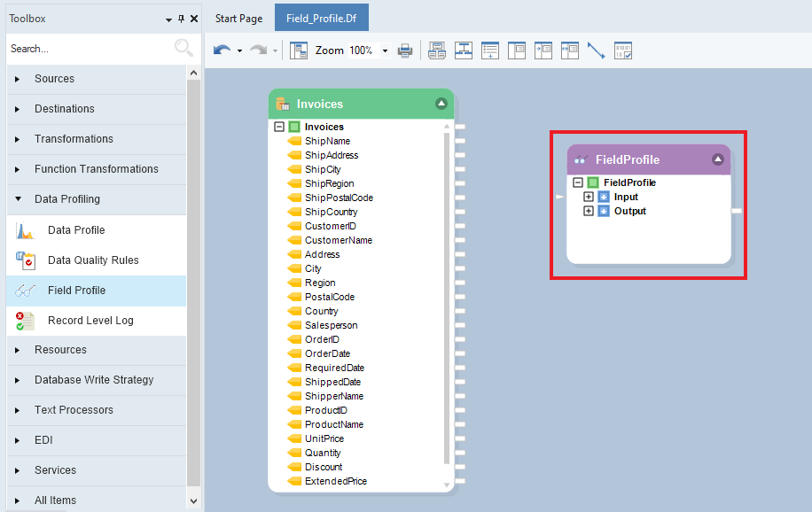Switch to the Start Page tab
This screenshot has width=812, height=512.
click(238, 19)
